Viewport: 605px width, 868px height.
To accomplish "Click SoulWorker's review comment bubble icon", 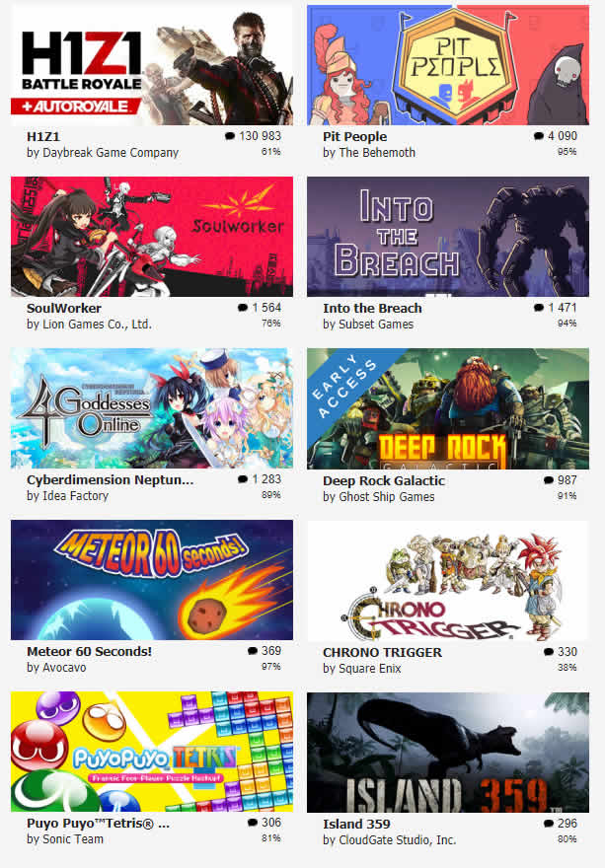I will 243,308.
